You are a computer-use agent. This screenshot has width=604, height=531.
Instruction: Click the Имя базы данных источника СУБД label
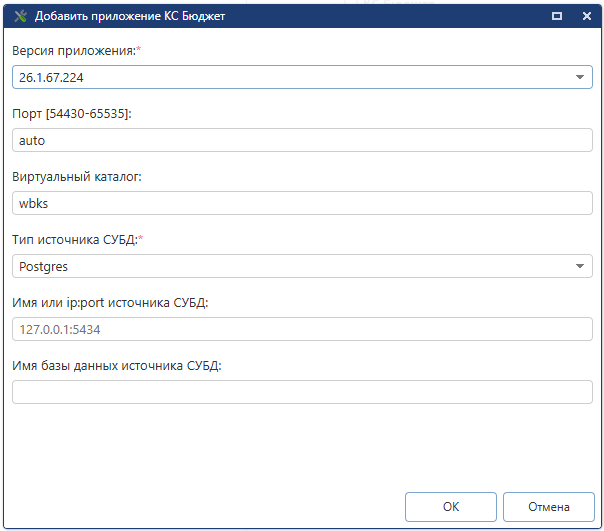coord(117,365)
